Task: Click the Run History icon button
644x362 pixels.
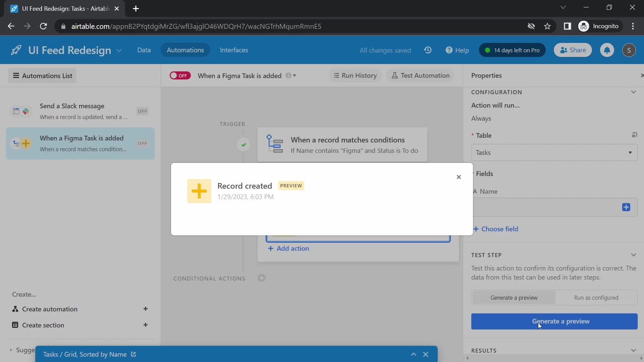Action: click(x=355, y=75)
